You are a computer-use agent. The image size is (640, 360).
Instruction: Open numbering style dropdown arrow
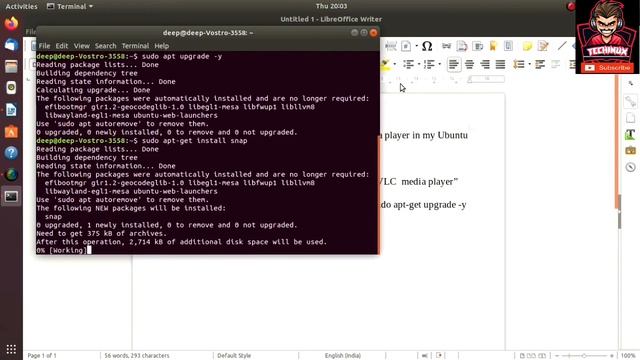tap(439, 64)
